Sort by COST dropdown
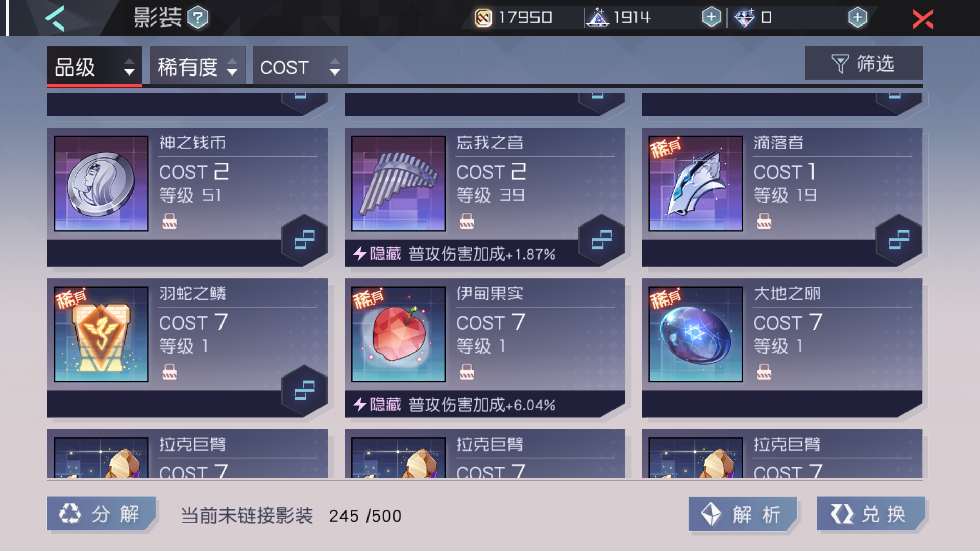This screenshot has height=551, width=980. 300,67
